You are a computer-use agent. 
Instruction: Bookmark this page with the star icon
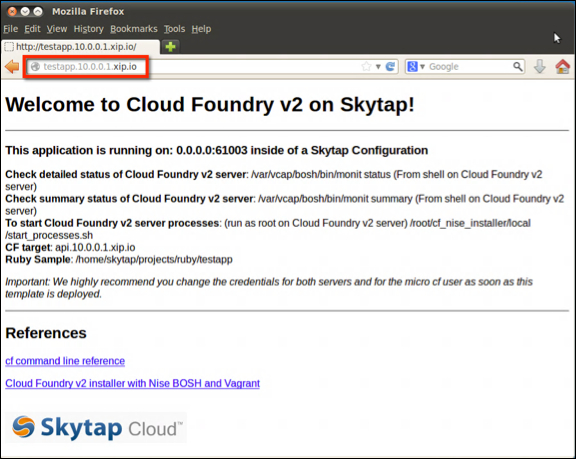[366, 66]
